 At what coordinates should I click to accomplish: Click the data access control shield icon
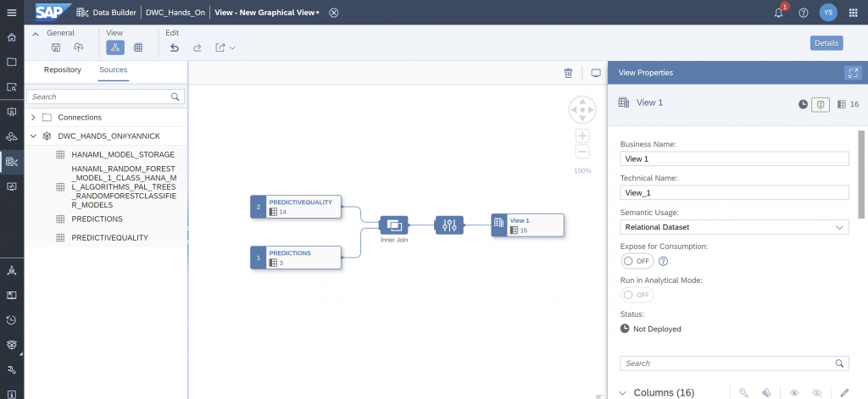pyautogui.click(x=821, y=104)
